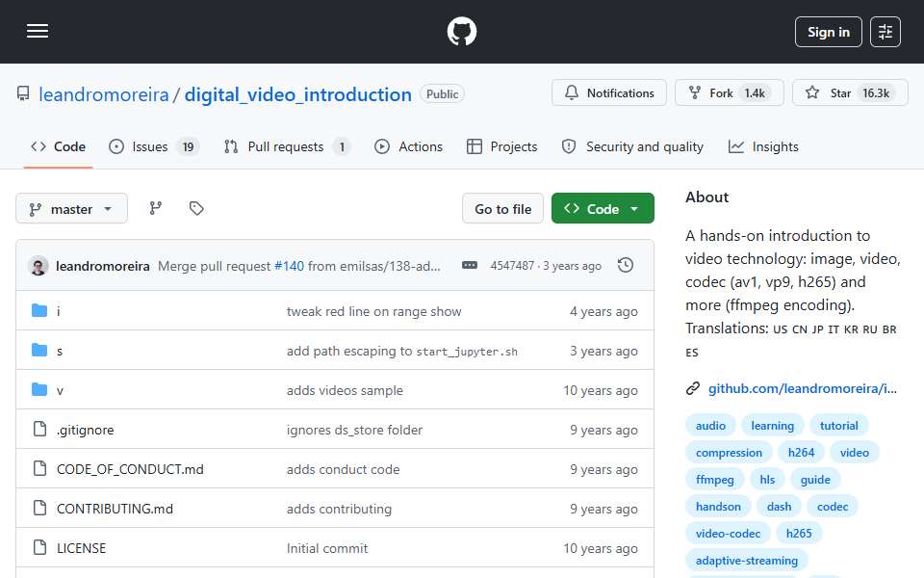Open the Issues tab
Image resolution: width=924 pixels, height=578 pixels.
tap(154, 146)
